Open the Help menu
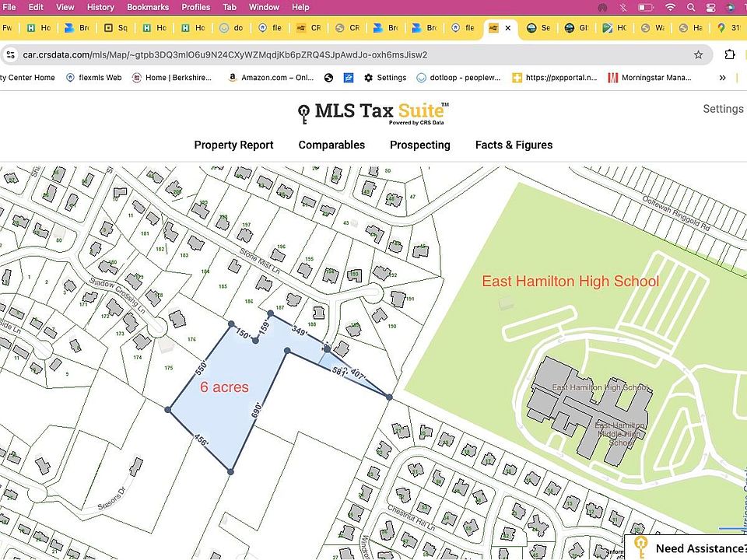The width and height of the screenshot is (747, 560). 300,7
